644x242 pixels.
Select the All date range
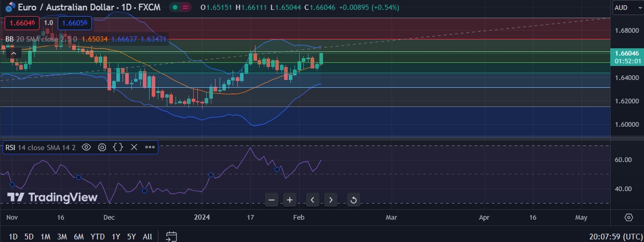[147, 237]
